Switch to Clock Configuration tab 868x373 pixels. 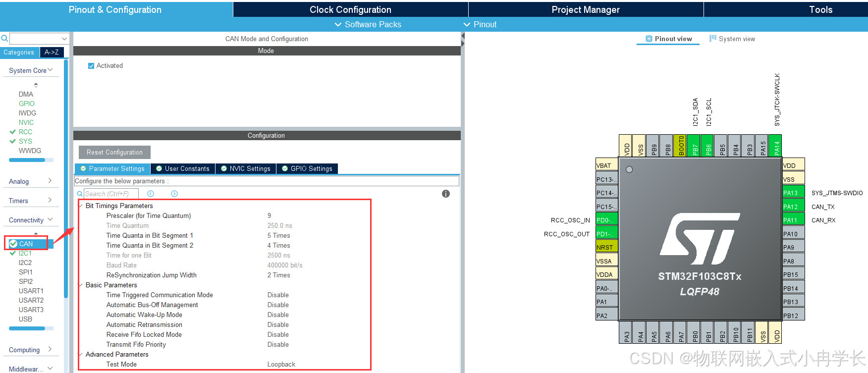350,9
